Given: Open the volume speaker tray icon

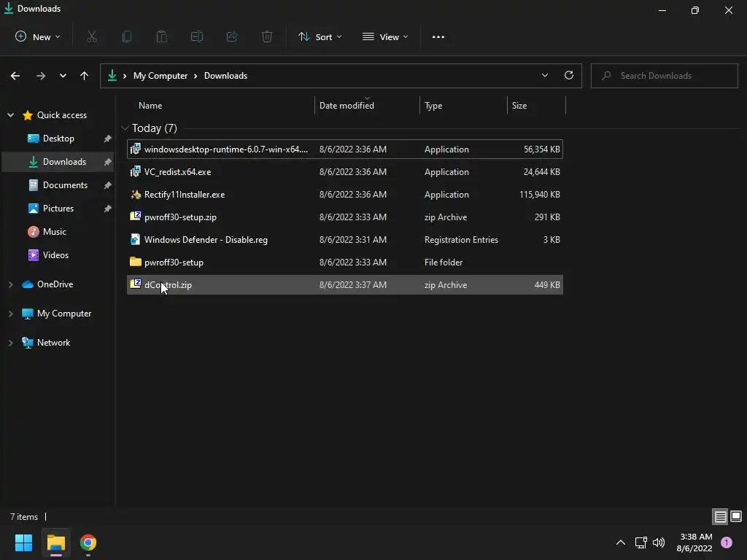Looking at the screenshot, I should (659, 542).
